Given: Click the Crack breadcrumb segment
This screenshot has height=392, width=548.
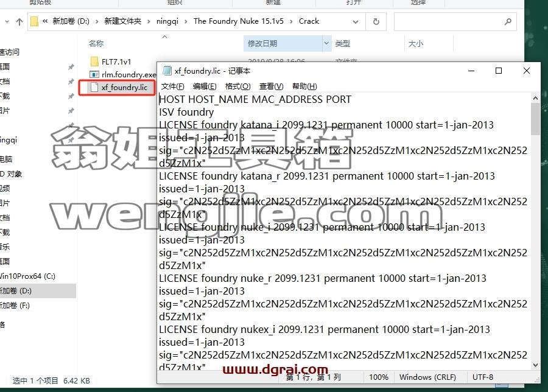Looking at the screenshot, I should tap(309, 21).
